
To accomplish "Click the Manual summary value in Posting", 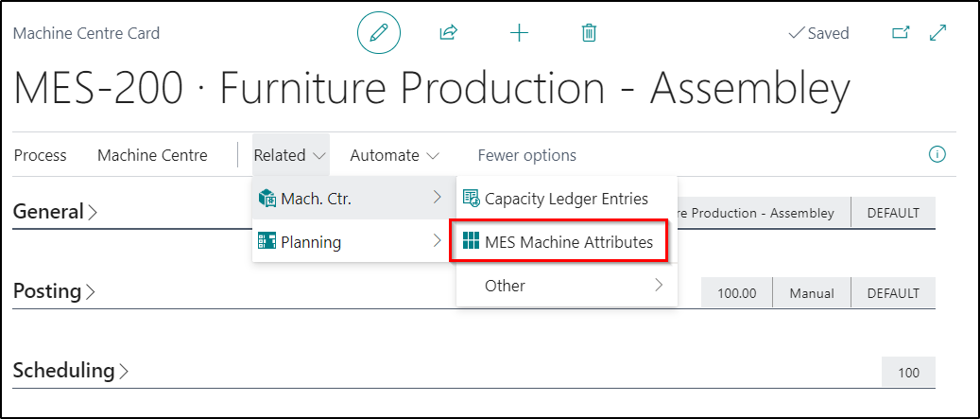I will pos(811,292).
